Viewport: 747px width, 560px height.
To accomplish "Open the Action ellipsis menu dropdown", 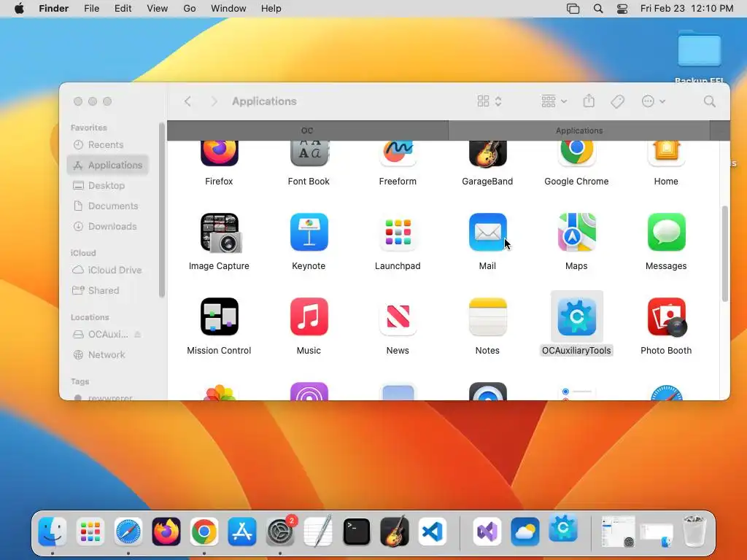I will point(653,101).
